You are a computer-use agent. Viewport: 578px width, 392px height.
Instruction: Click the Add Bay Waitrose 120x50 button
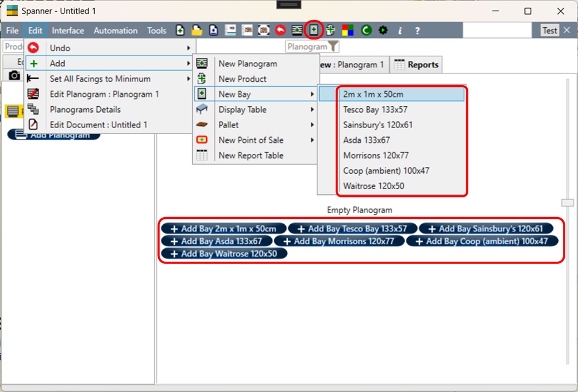click(x=223, y=253)
